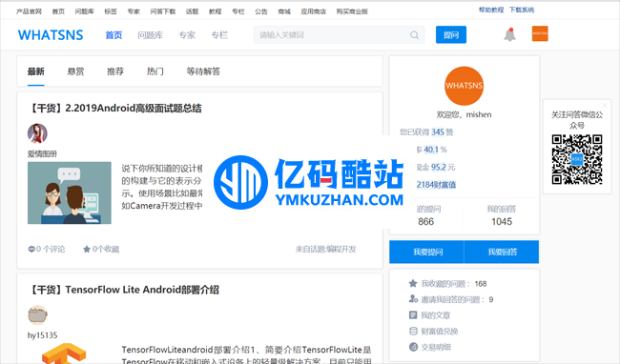Screen dimensions: 620x364
Task: Switch to the 最新 tab
Action: (35, 71)
